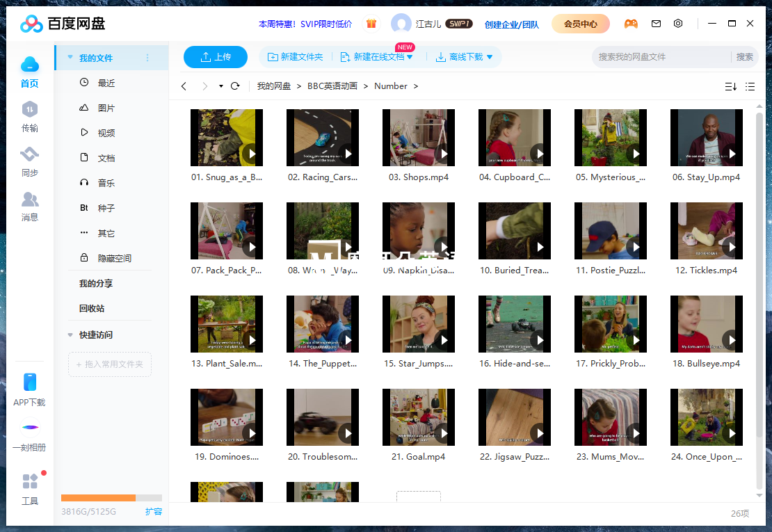Select 视频 category in sidebar

coord(106,133)
